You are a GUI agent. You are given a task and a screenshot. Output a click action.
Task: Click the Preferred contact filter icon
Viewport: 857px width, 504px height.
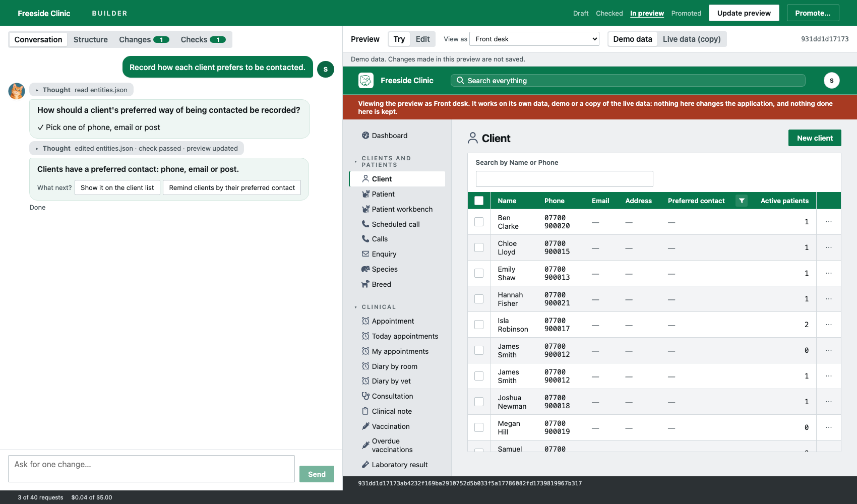point(742,201)
